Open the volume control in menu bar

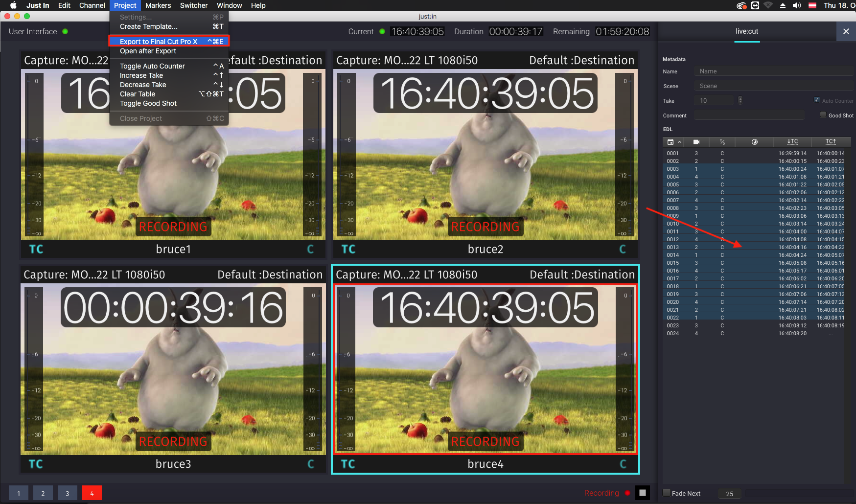797,5
